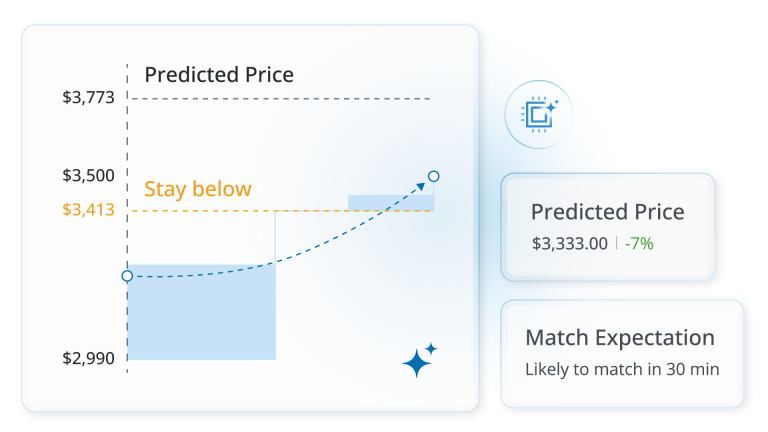768x432 pixels.
Task: Open the Predicted Price card heading
Action: 607,212
